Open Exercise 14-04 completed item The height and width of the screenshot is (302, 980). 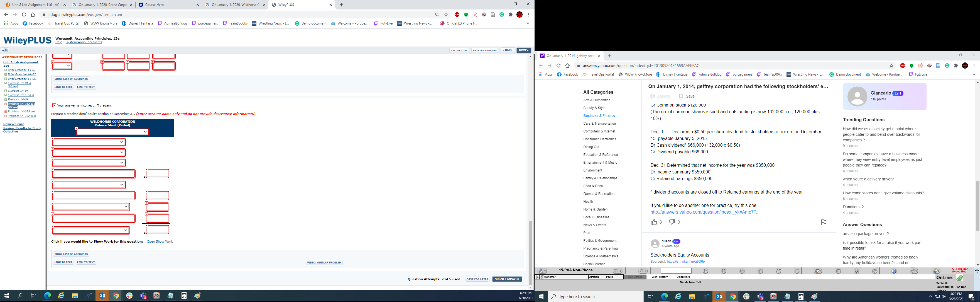[x=18, y=91]
